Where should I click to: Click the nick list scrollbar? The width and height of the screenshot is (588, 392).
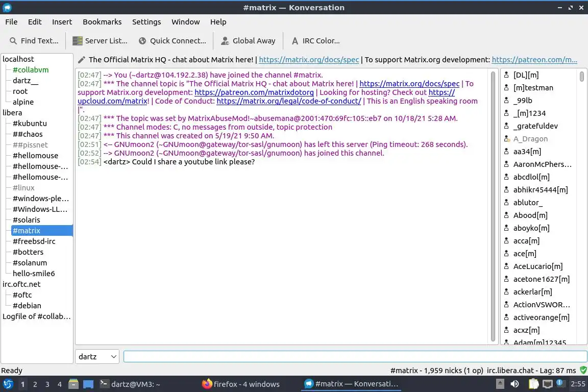point(582,76)
